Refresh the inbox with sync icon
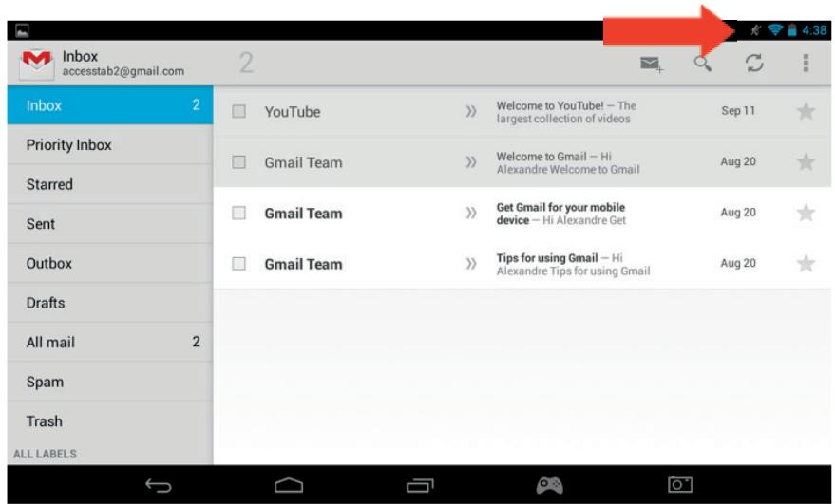 pos(754,64)
